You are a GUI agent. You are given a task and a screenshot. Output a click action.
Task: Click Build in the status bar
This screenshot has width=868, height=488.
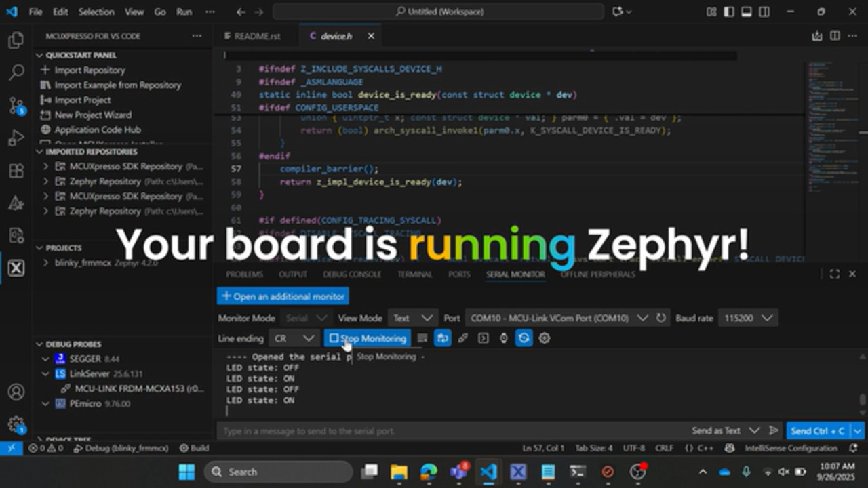point(194,448)
